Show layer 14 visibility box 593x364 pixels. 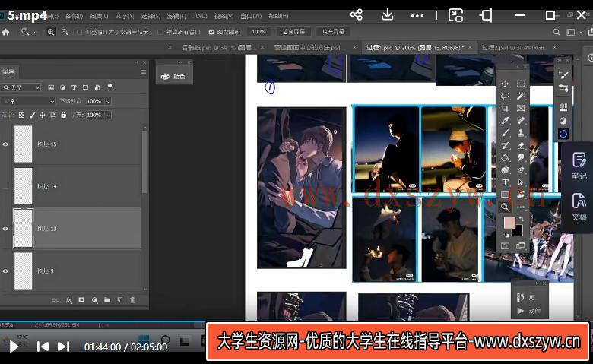5,186
